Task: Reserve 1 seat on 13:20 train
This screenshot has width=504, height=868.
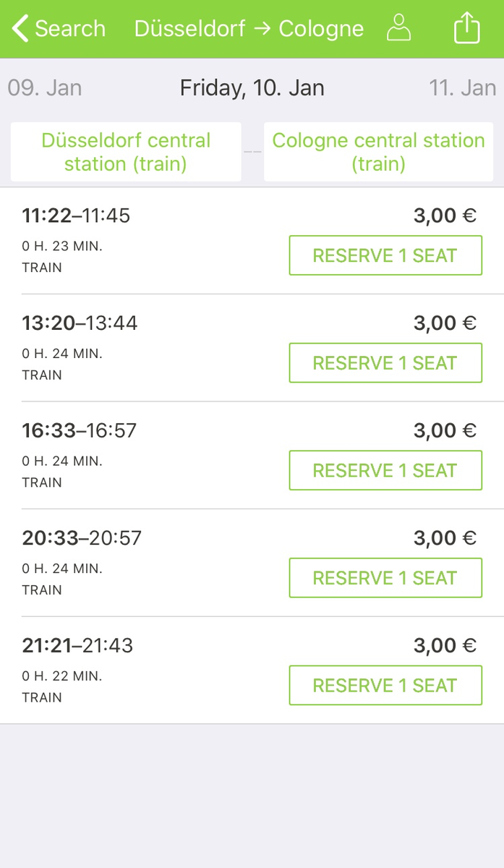Action: pos(385,363)
